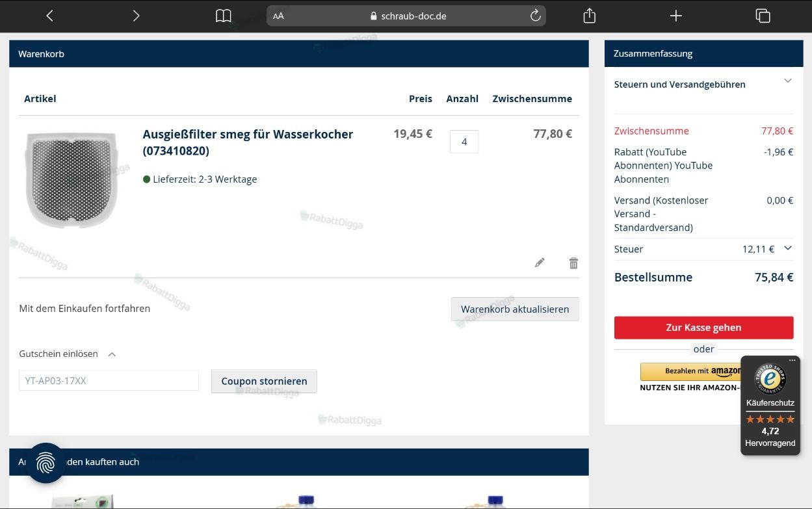
Task: Open the share sheet icon
Action: point(590,16)
